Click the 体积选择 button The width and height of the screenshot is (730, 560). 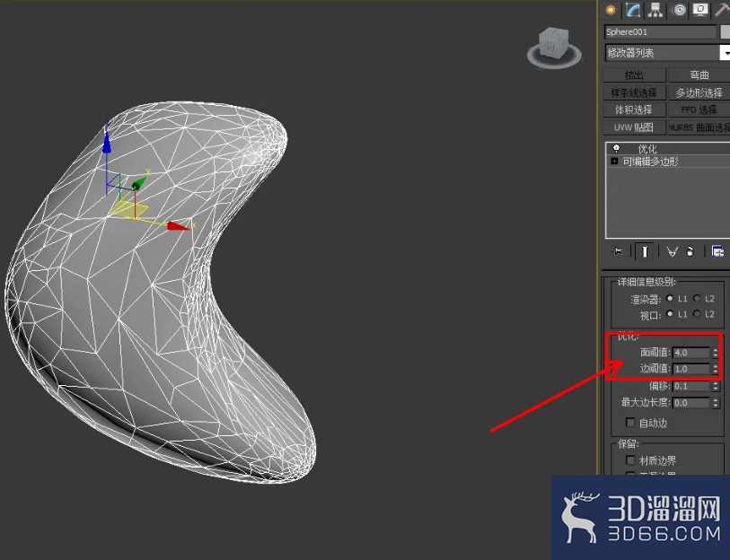pyautogui.click(x=634, y=109)
